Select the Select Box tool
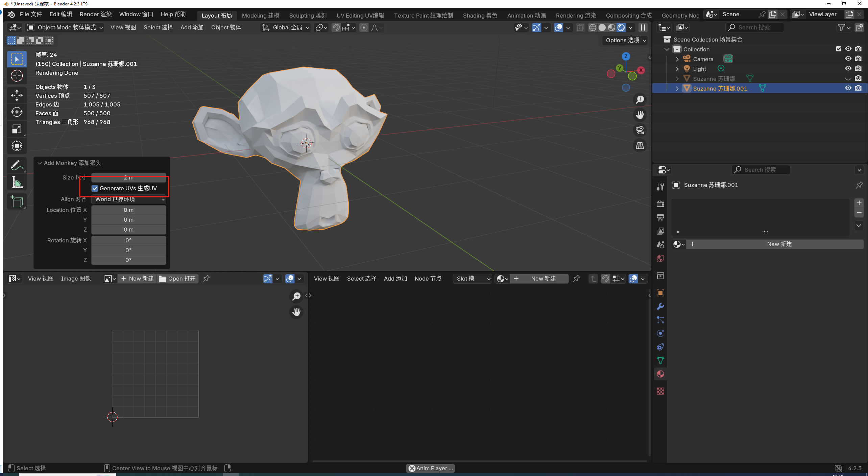Screen dimensions: 868x476 [17, 59]
